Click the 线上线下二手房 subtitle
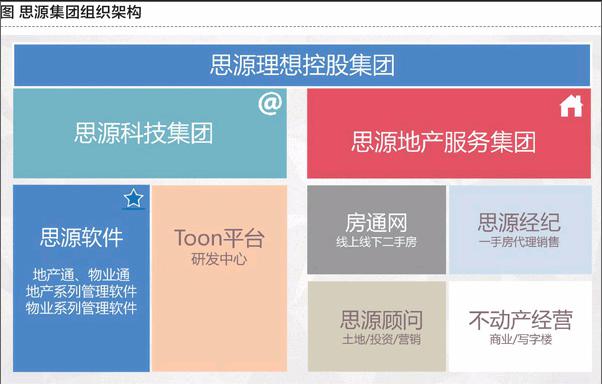Screen dimensions: 602x384 coord(376,242)
